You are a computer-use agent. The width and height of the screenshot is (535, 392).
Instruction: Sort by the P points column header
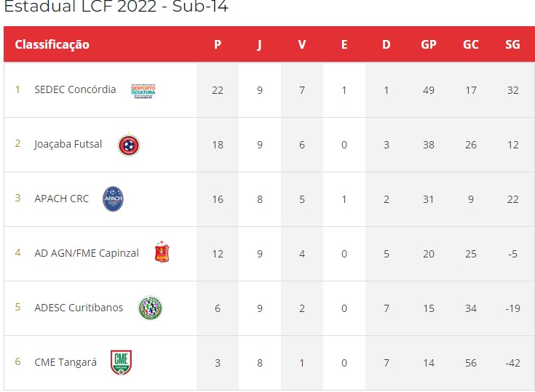pyautogui.click(x=218, y=44)
